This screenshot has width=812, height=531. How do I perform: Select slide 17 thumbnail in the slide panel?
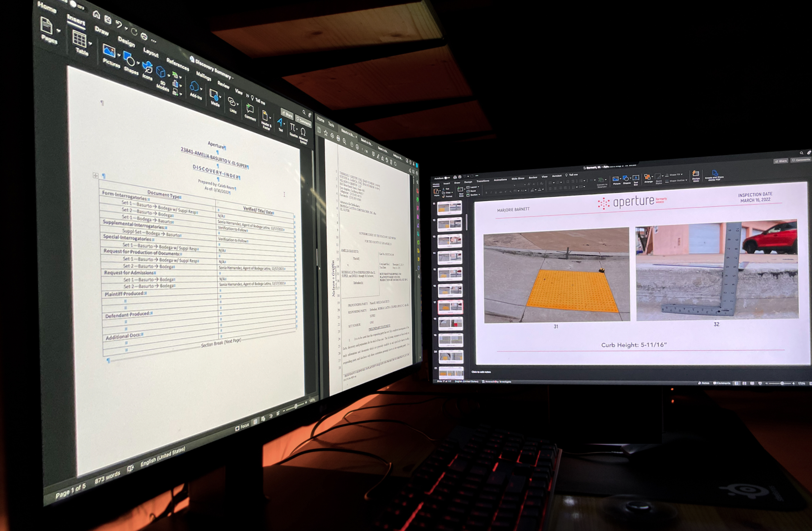point(451,307)
